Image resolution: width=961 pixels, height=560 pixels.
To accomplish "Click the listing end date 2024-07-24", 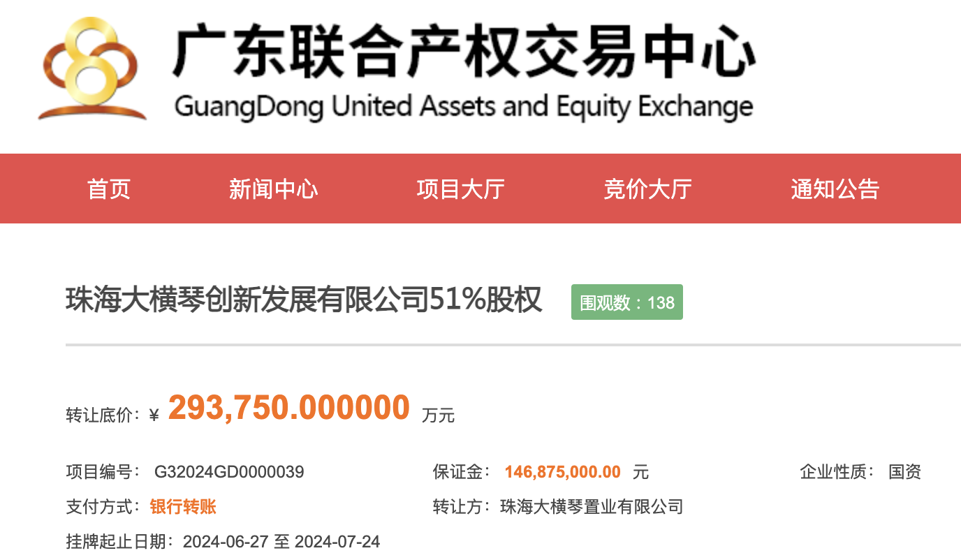I will [337, 541].
